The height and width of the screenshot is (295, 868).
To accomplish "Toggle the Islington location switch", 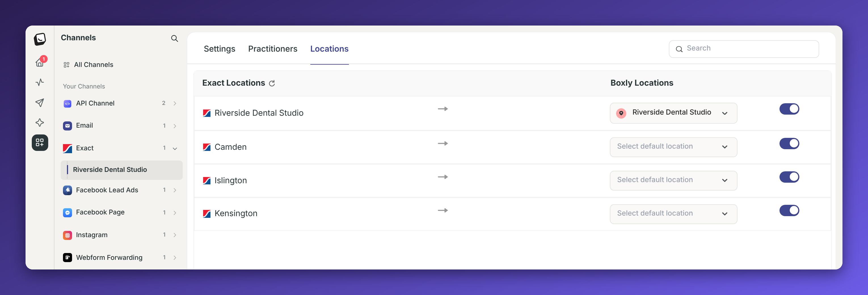I will click(x=789, y=177).
